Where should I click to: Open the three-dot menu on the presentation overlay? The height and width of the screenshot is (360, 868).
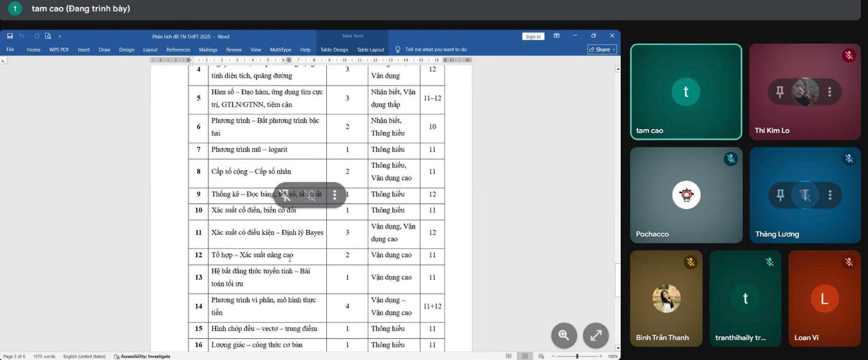point(335,195)
